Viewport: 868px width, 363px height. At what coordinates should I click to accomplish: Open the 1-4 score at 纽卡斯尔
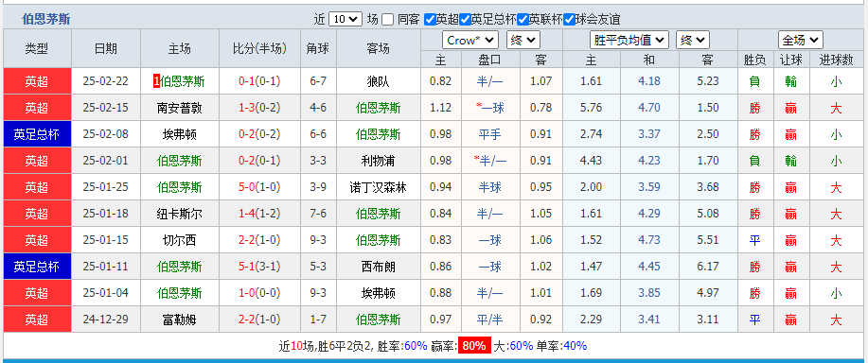coord(246,214)
